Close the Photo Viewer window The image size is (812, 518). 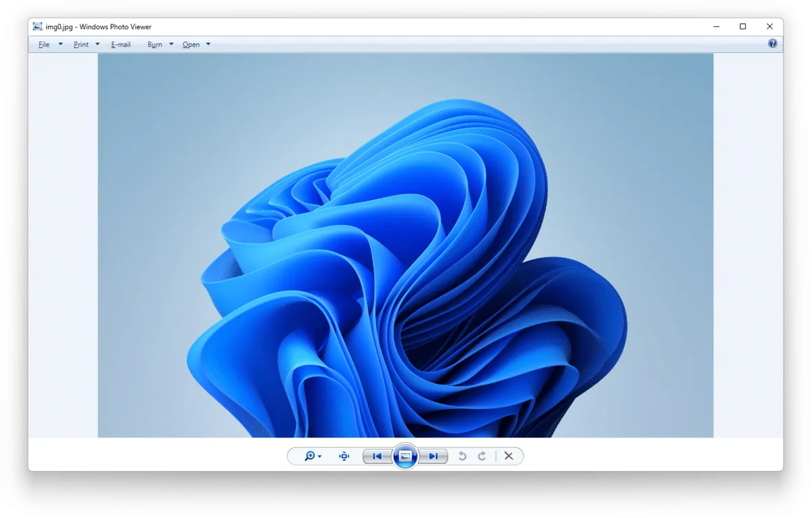[769, 26]
